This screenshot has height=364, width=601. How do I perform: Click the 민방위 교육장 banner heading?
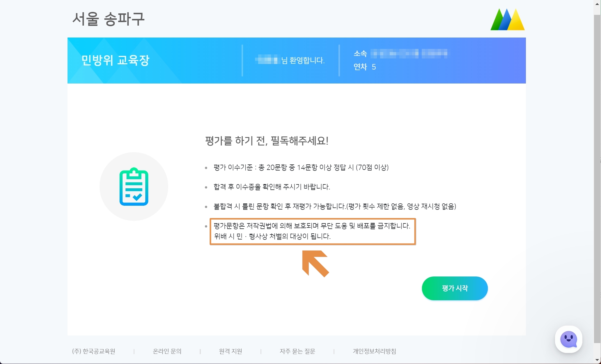click(x=115, y=60)
